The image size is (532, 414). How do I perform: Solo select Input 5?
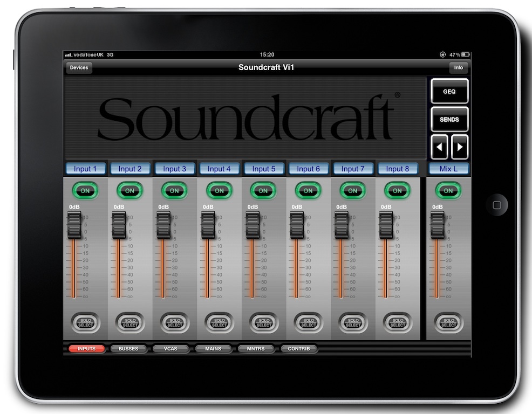(264, 322)
